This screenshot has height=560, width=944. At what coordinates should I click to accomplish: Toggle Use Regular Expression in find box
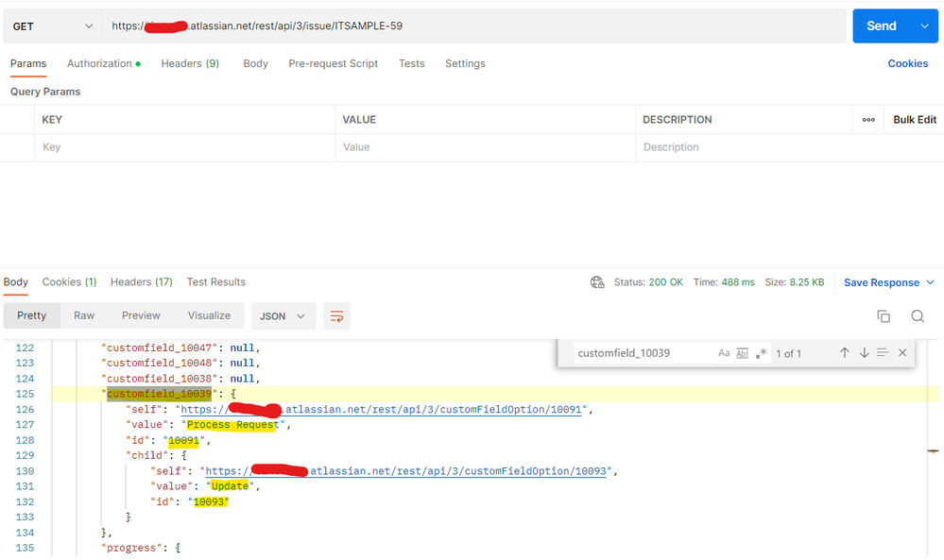pyautogui.click(x=762, y=353)
